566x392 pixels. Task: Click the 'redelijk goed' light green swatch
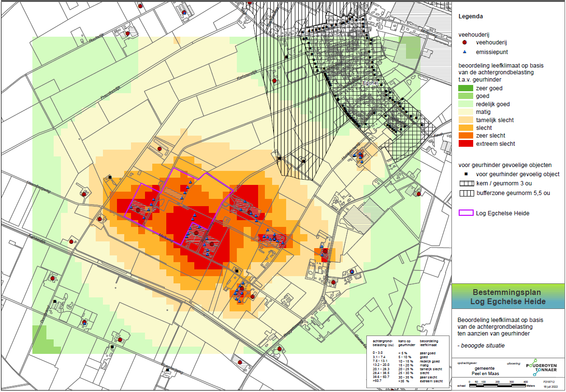click(465, 104)
